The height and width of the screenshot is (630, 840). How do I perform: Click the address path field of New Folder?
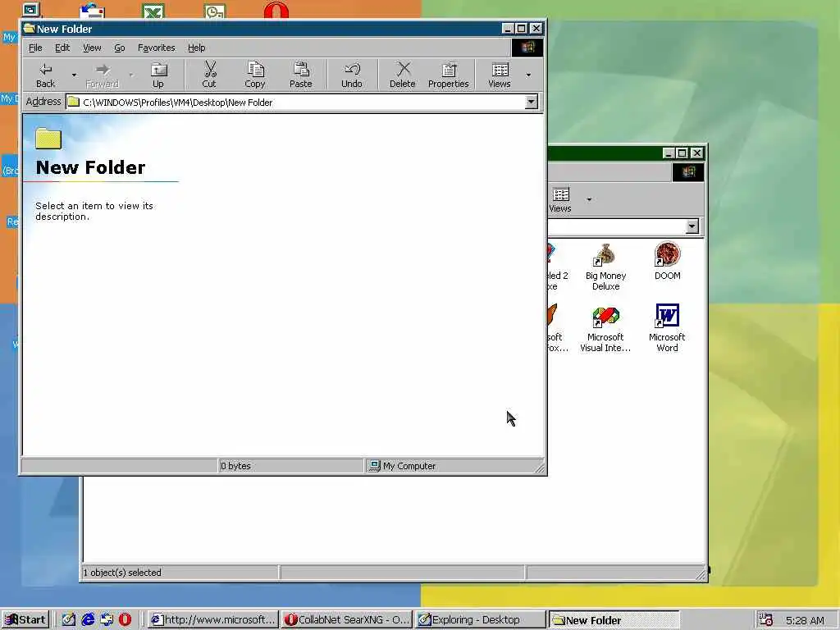295,102
